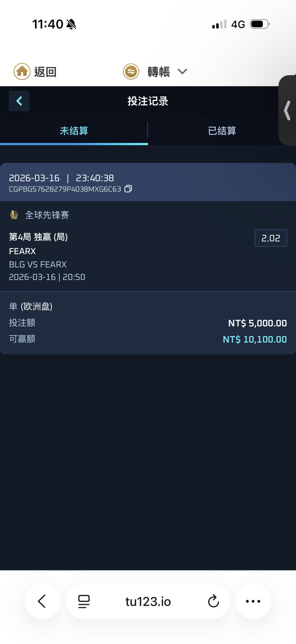Tap the gold home icon

22,72
